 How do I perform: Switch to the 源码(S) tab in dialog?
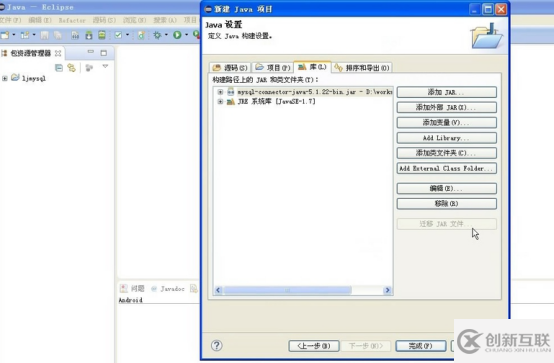[x=230, y=68]
